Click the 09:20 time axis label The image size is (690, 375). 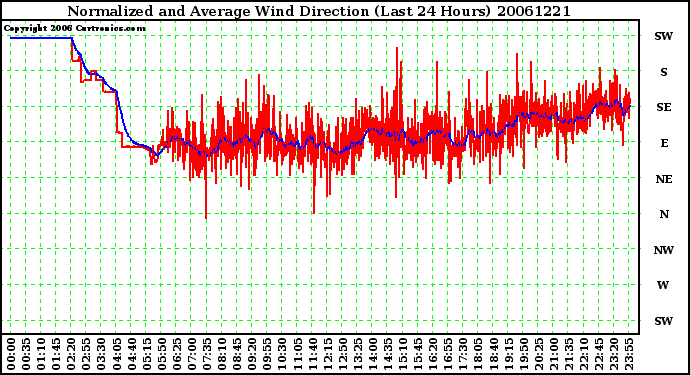pyautogui.click(x=251, y=354)
